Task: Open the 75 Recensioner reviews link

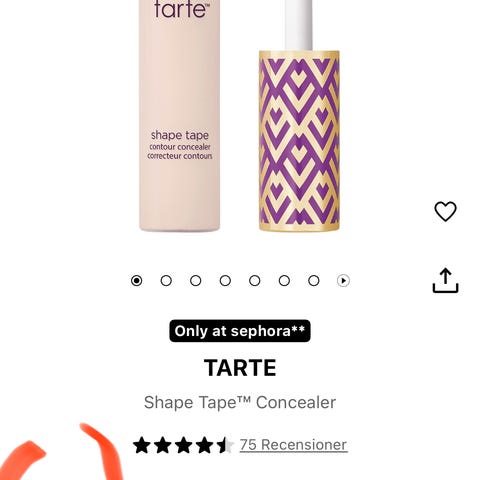Action: point(293,445)
